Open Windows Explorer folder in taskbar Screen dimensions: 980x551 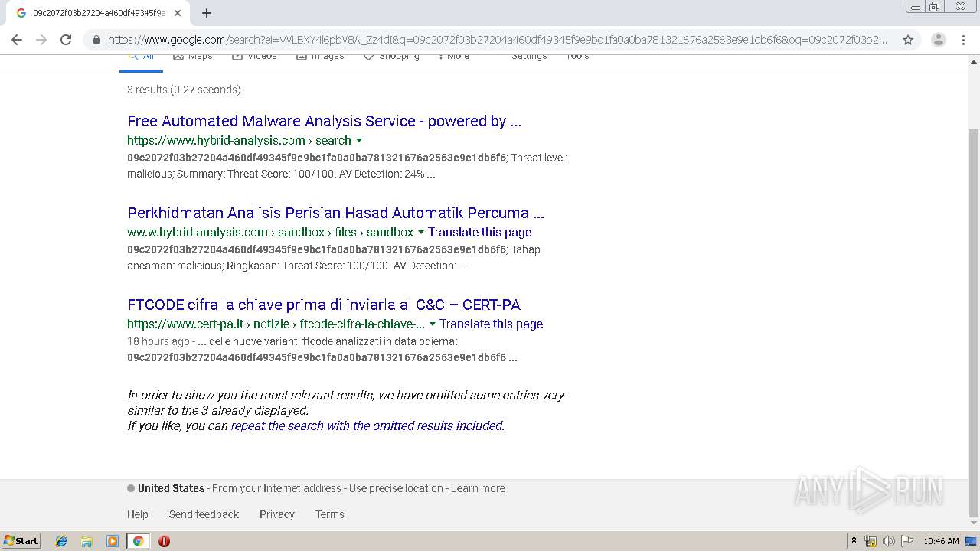[x=87, y=541]
